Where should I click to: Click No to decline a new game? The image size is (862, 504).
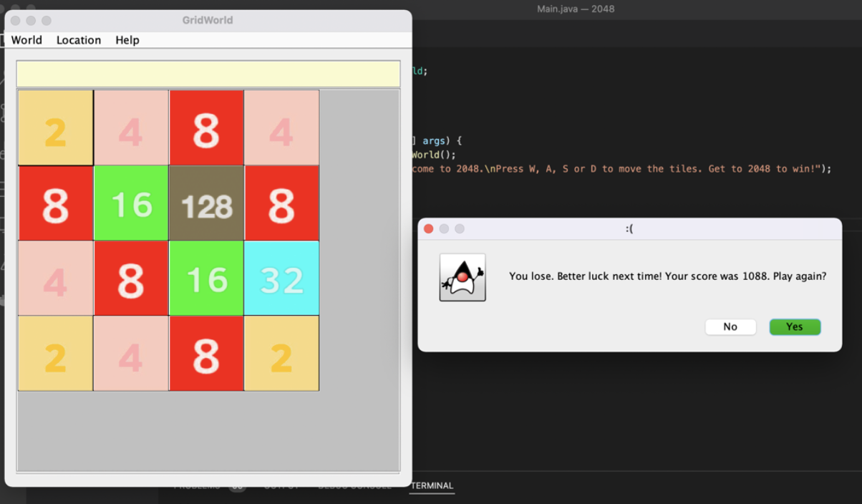coord(730,326)
